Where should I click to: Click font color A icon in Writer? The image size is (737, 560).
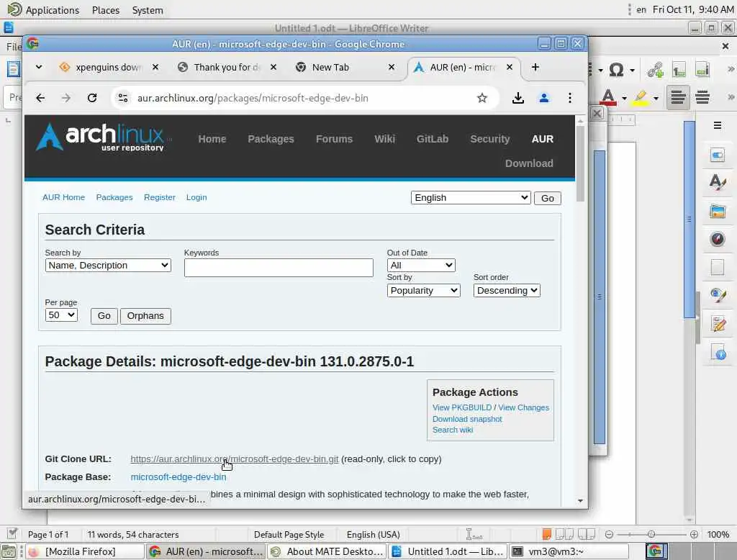[608, 97]
